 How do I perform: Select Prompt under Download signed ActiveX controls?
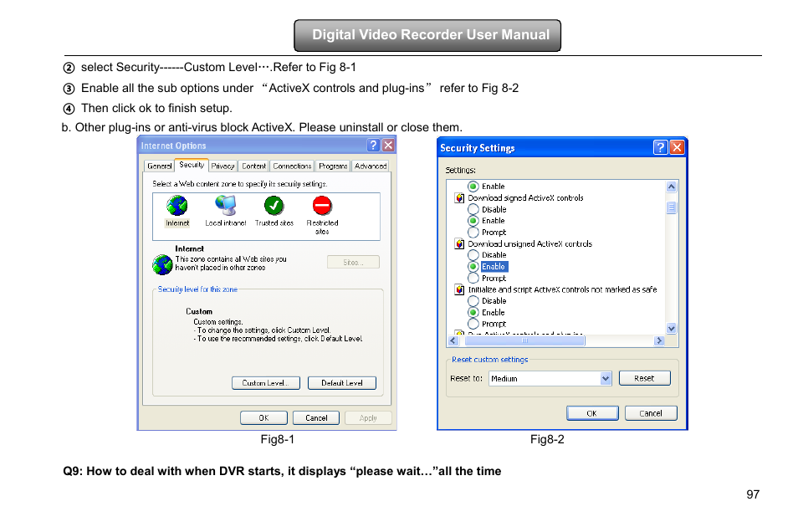click(473, 233)
